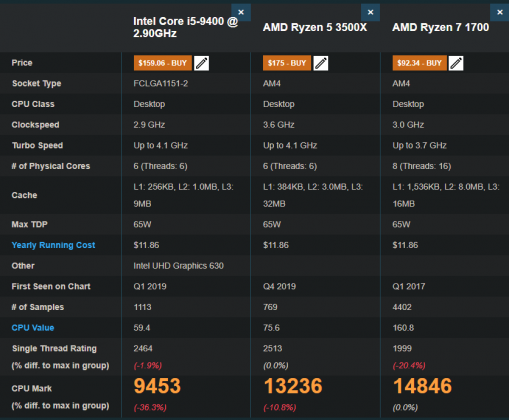509x420 pixels.
Task: Click the 3.0 GHz clockspeed value
Action: click(408, 125)
